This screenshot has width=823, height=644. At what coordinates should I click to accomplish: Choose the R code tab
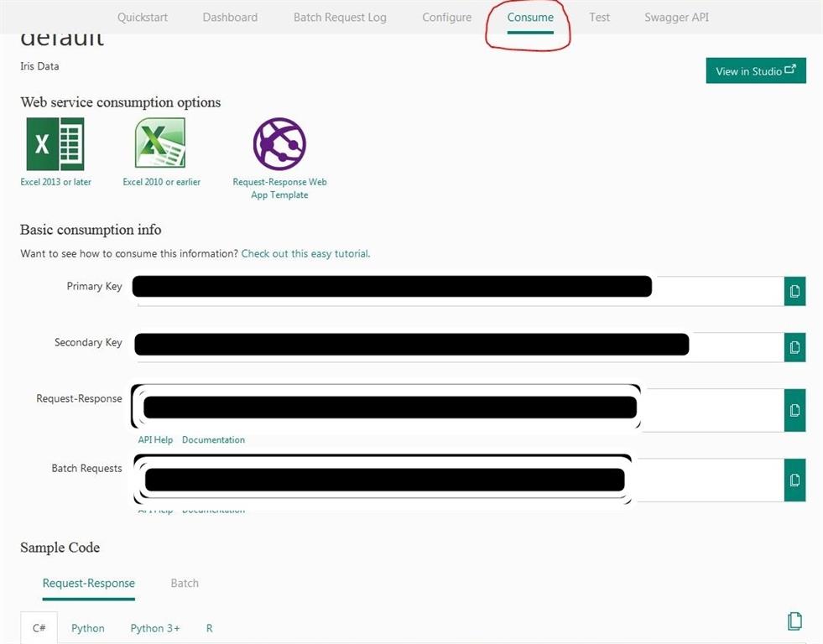click(210, 628)
